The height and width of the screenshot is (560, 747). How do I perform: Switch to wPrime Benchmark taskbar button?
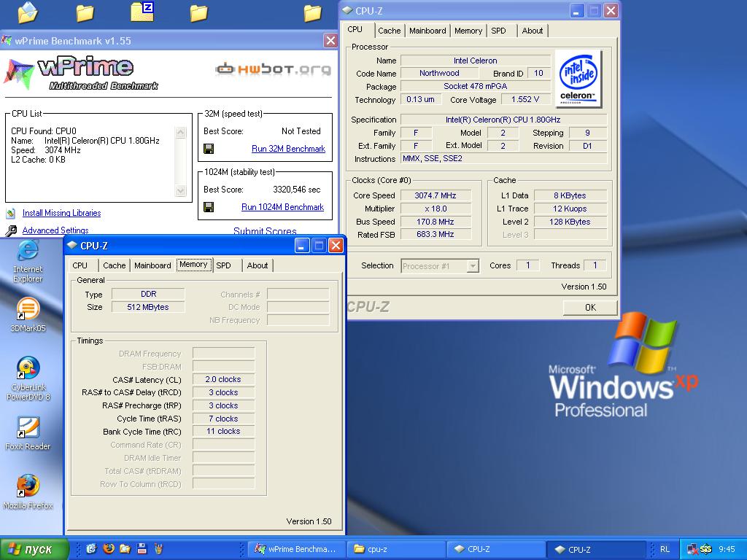(x=296, y=549)
